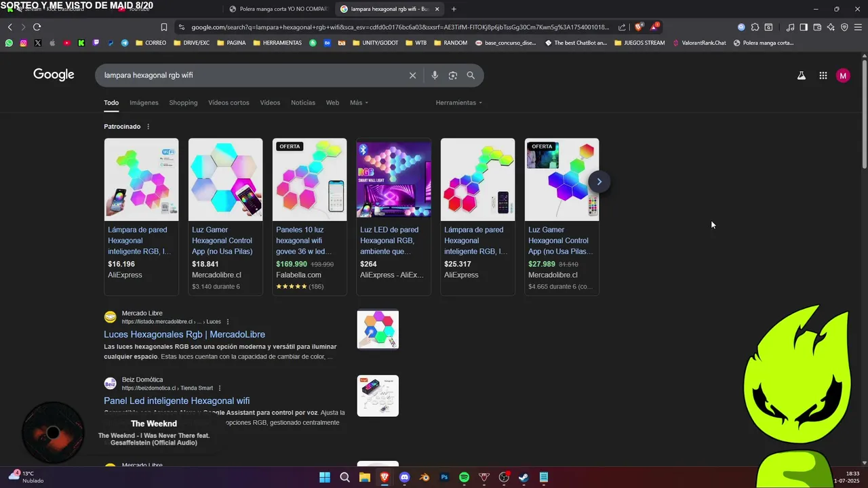Open the JUEGOS STREAM bookmarks folder
The width and height of the screenshot is (868, 488).
click(x=639, y=43)
